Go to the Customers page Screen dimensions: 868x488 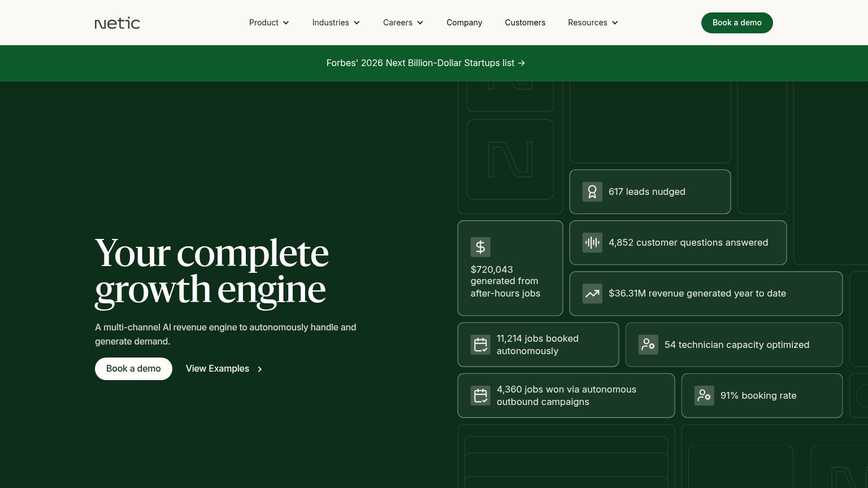click(x=525, y=23)
